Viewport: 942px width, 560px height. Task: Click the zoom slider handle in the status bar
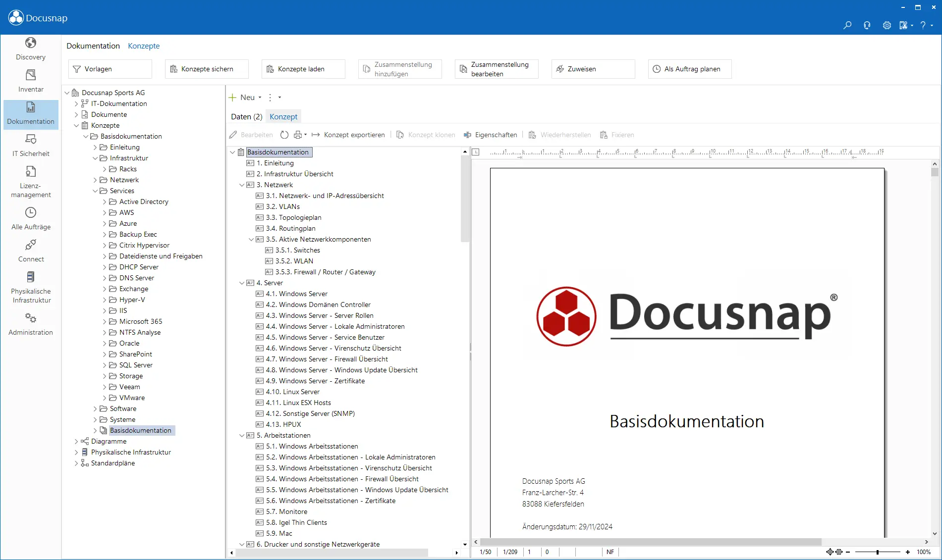[877, 552]
